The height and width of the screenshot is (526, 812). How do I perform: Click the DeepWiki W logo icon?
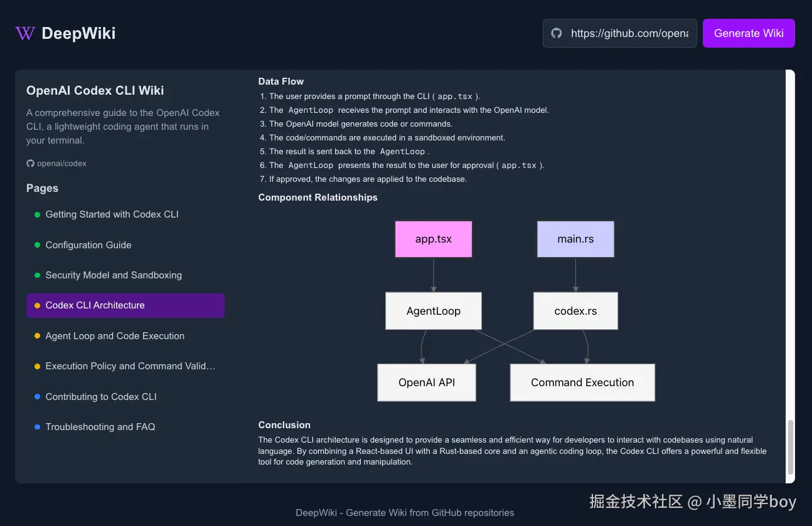pyautogui.click(x=25, y=33)
